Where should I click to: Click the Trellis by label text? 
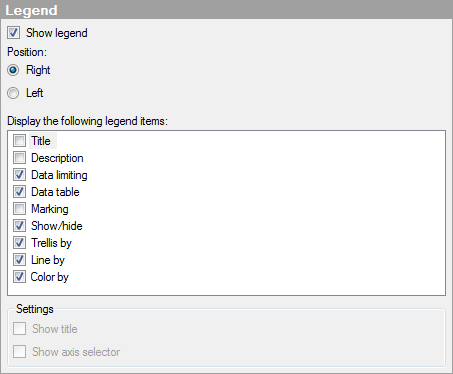[x=51, y=243]
